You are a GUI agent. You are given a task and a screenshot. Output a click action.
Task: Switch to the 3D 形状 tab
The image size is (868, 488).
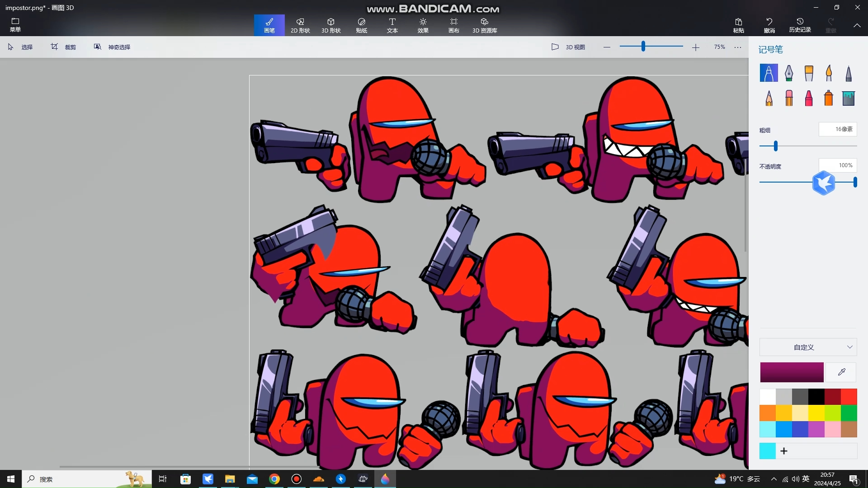click(331, 25)
